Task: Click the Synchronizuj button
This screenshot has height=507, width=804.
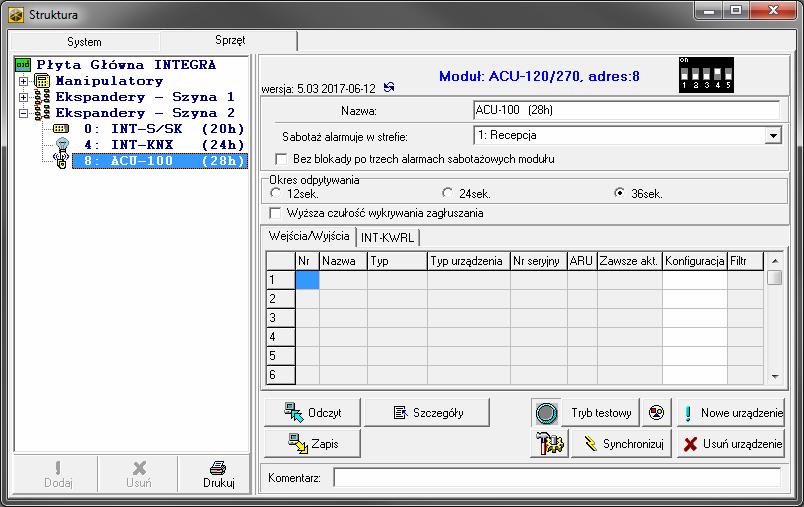Action: [x=621, y=443]
